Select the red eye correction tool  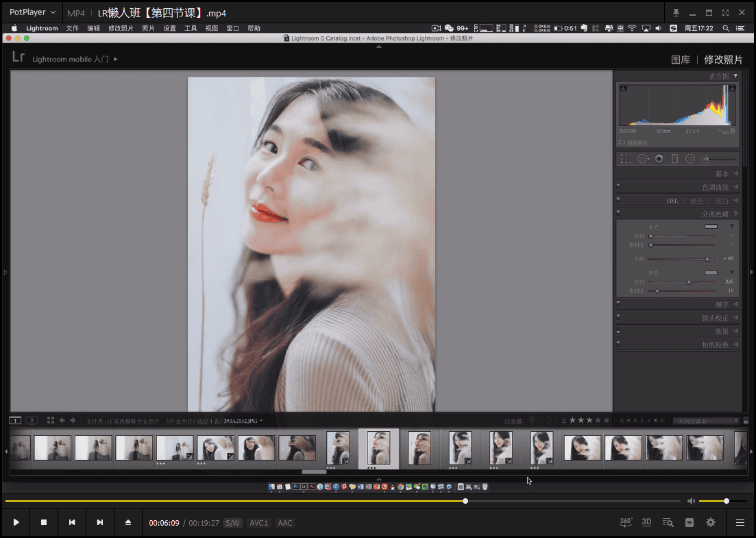click(x=659, y=158)
